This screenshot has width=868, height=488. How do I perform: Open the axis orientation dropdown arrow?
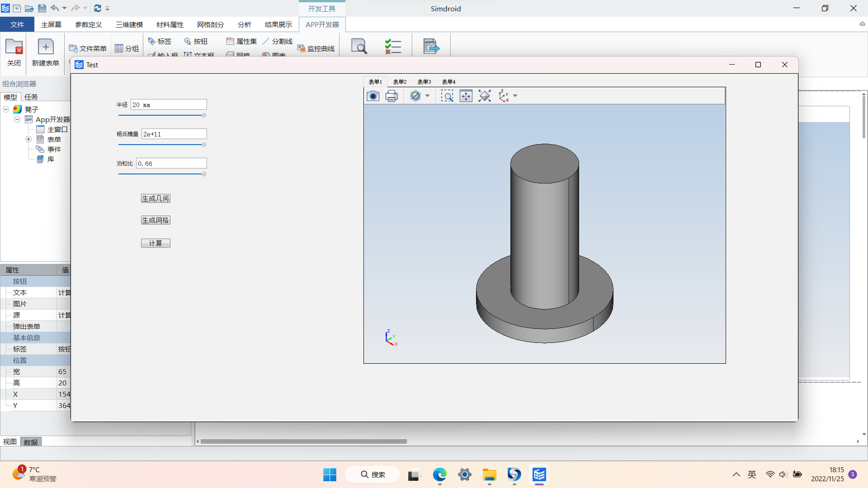pyautogui.click(x=515, y=96)
